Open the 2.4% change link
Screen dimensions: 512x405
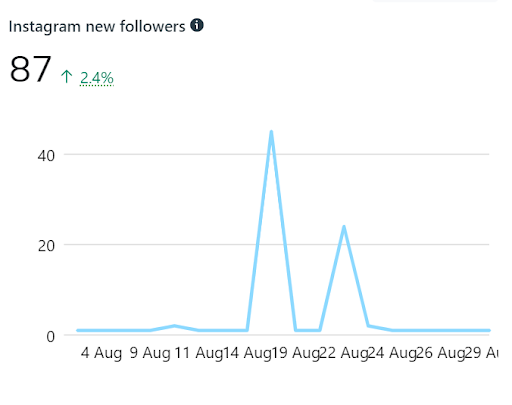97,78
